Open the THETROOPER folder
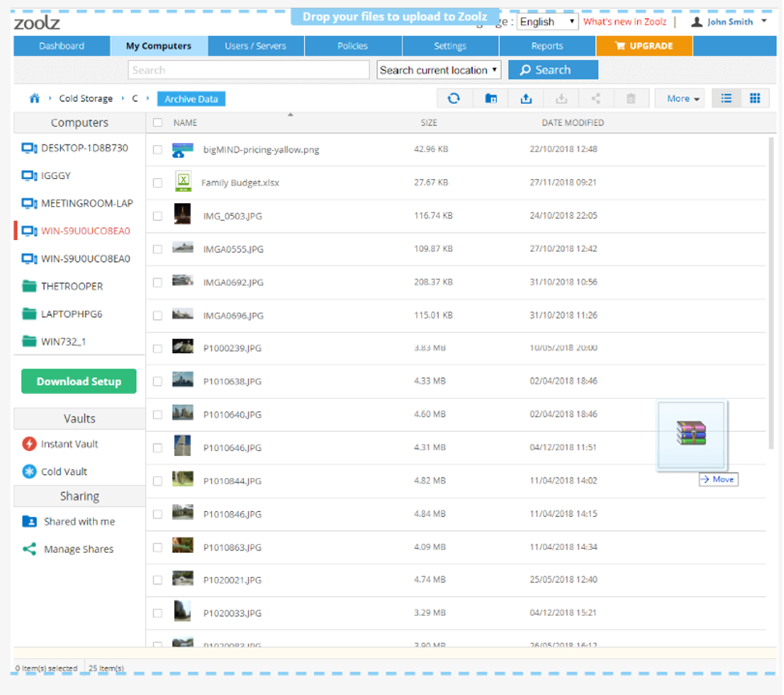 (x=63, y=287)
